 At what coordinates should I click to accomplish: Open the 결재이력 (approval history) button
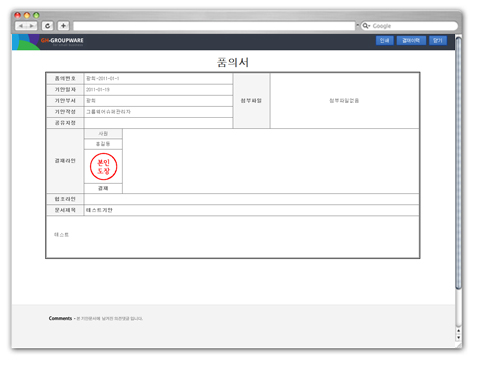(x=411, y=41)
